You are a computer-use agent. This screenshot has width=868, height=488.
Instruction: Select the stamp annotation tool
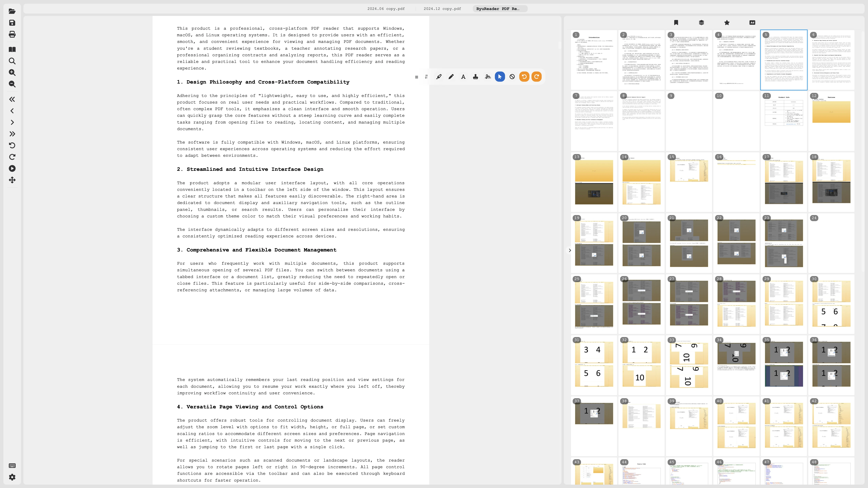point(475,77)
